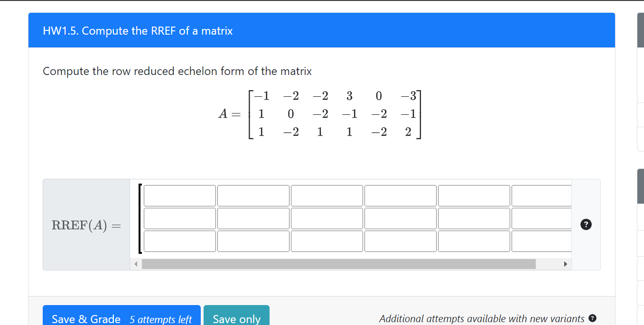Click the Additional attempts available with new variants text

[481, 318]
